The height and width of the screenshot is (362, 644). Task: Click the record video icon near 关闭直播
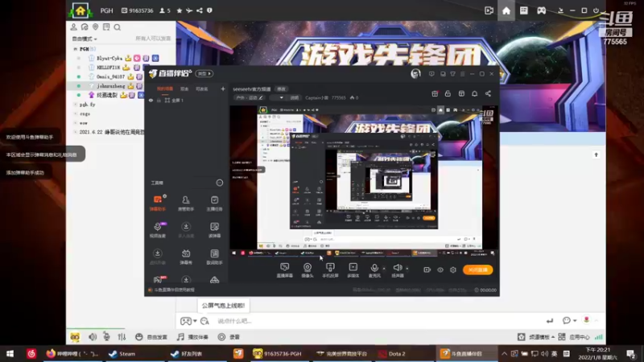click(x=427, y=269)
